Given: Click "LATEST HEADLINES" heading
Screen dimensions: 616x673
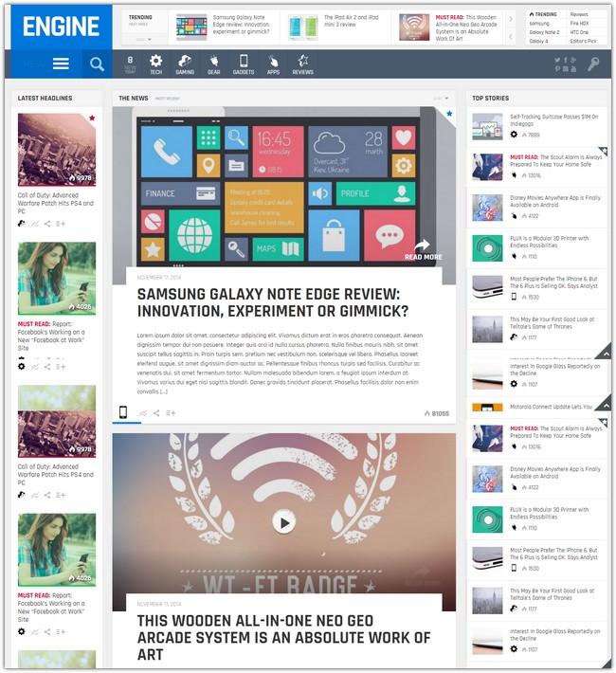Looking at the screenshot, I should (x=45, y=99).
